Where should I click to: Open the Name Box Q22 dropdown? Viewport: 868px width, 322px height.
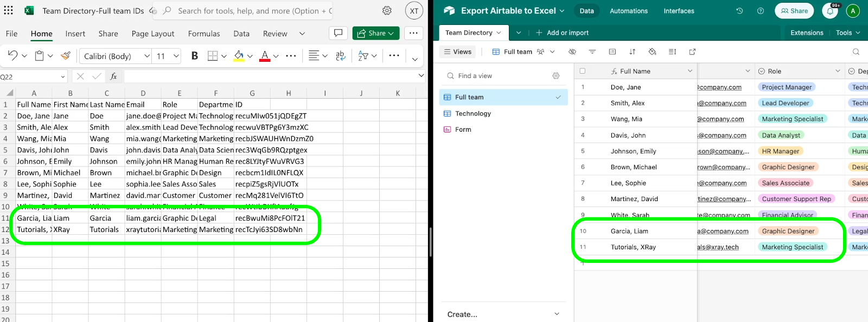[x=62, y=77]
